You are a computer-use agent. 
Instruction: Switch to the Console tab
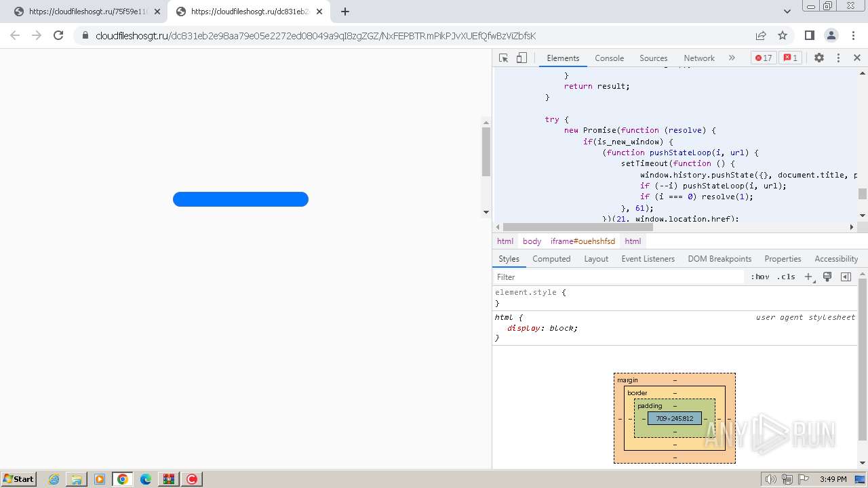(609, 58)
